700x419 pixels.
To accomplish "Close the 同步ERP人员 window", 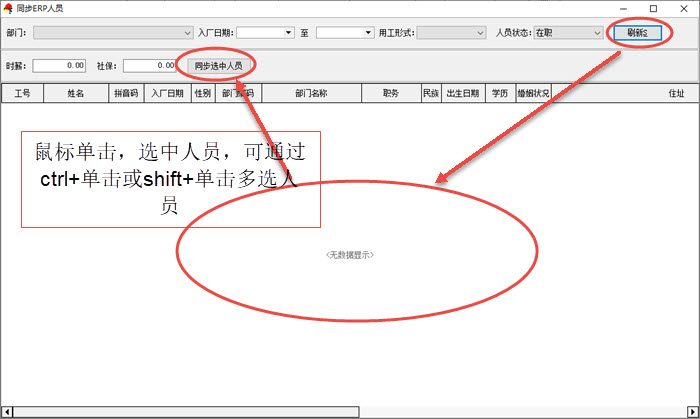I will tap(683, 8).
